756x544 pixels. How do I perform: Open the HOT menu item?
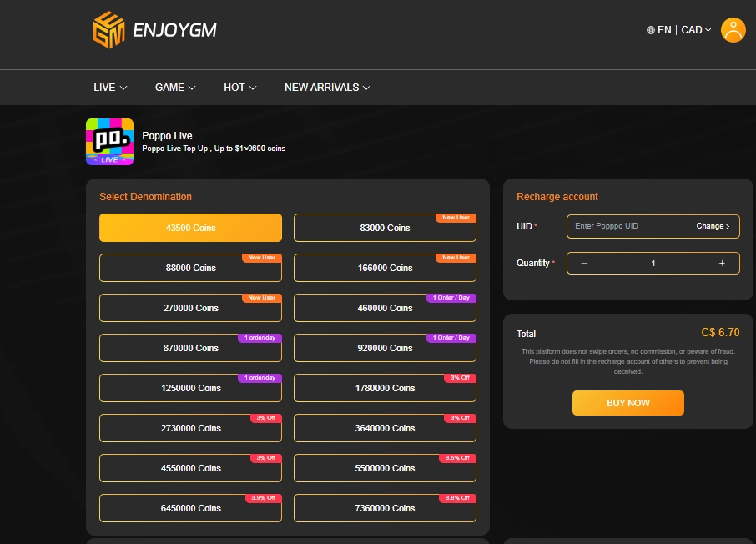coord(239,88)
